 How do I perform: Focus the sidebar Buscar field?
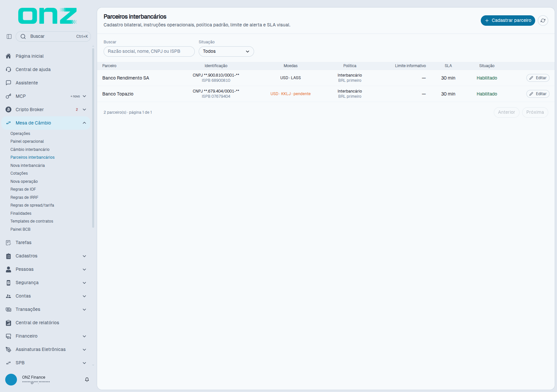[53, 36]
